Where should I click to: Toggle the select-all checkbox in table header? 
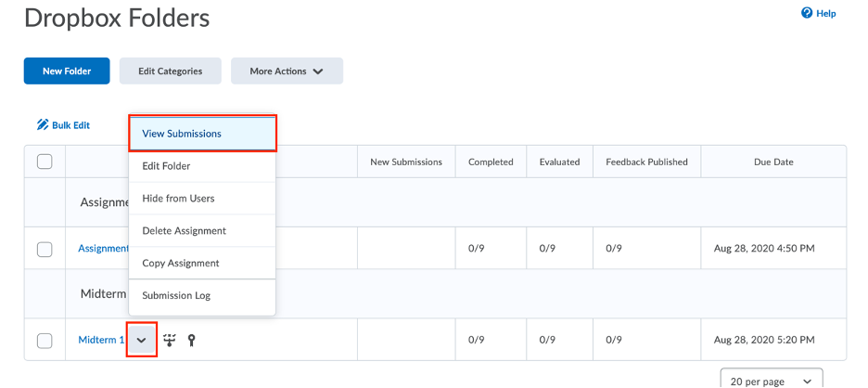(x=45, y=162)
